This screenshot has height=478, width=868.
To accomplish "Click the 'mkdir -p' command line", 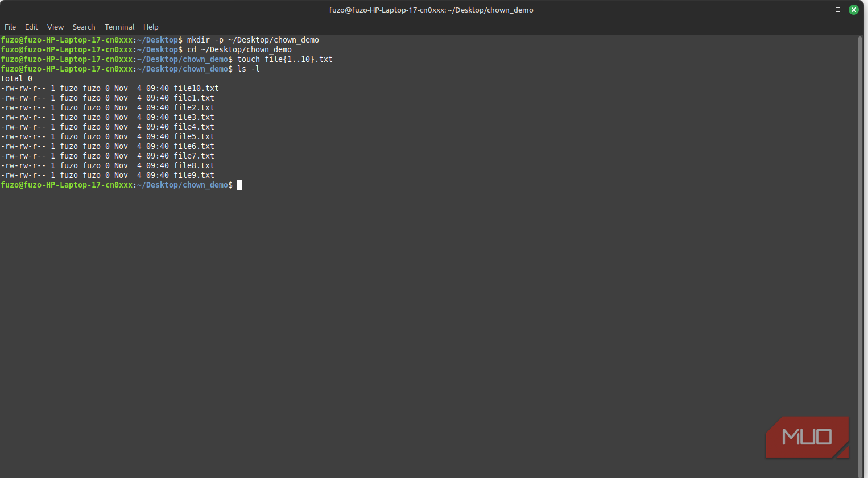I will [x=253, y=40].
